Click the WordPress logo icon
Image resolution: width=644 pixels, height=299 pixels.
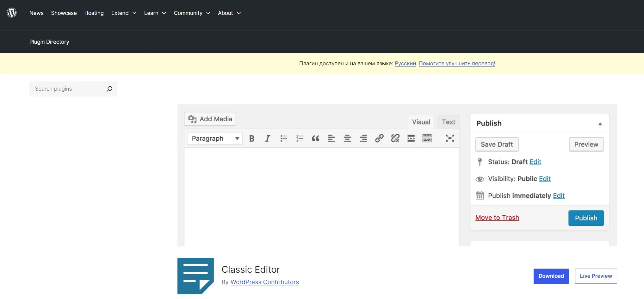(x=12, y=13)
